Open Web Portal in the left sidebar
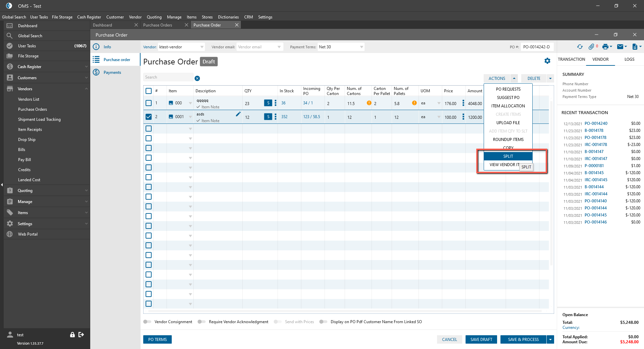This screenshot has height=349, width=644. point(47,234)
